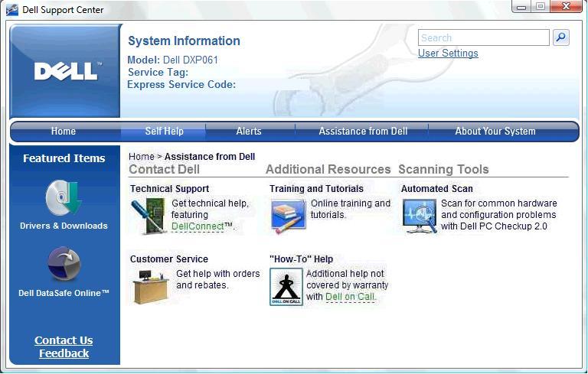Follow the DellConnect link
588x374 pixels.
pyautogui.click(x=198, y=226)
